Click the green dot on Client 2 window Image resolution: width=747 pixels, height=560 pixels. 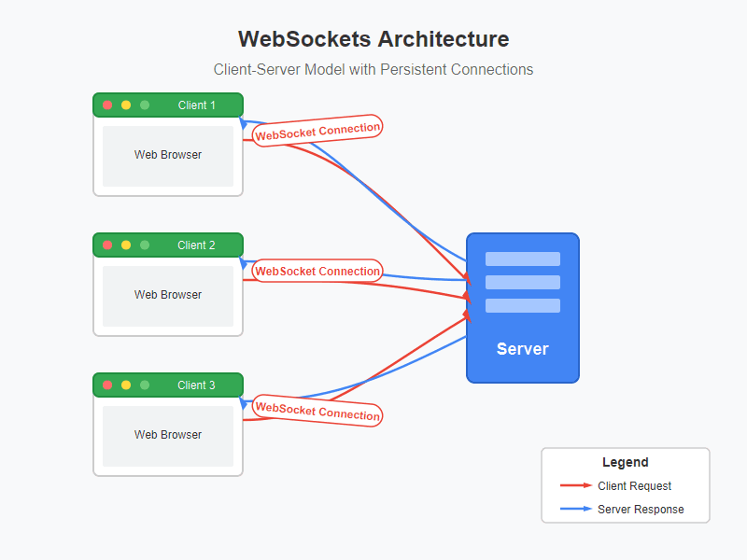[145, 245]
